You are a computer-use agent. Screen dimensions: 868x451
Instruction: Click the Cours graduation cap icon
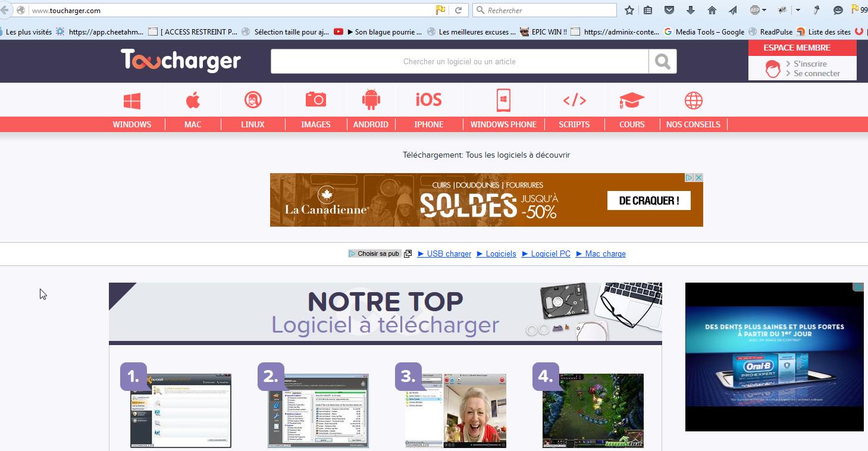tap(631, 99)
